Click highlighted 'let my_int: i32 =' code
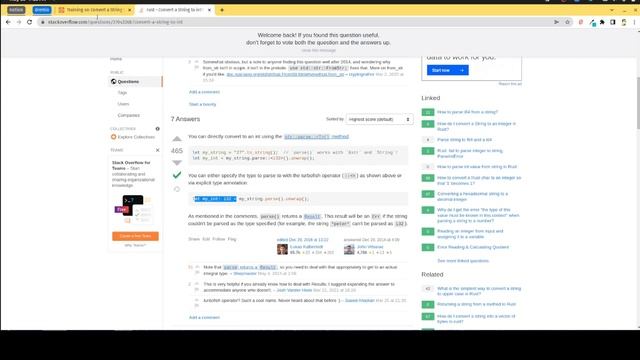Image resolution: width=640 pixels, height=360 pixels. click(x=215, y=199)
